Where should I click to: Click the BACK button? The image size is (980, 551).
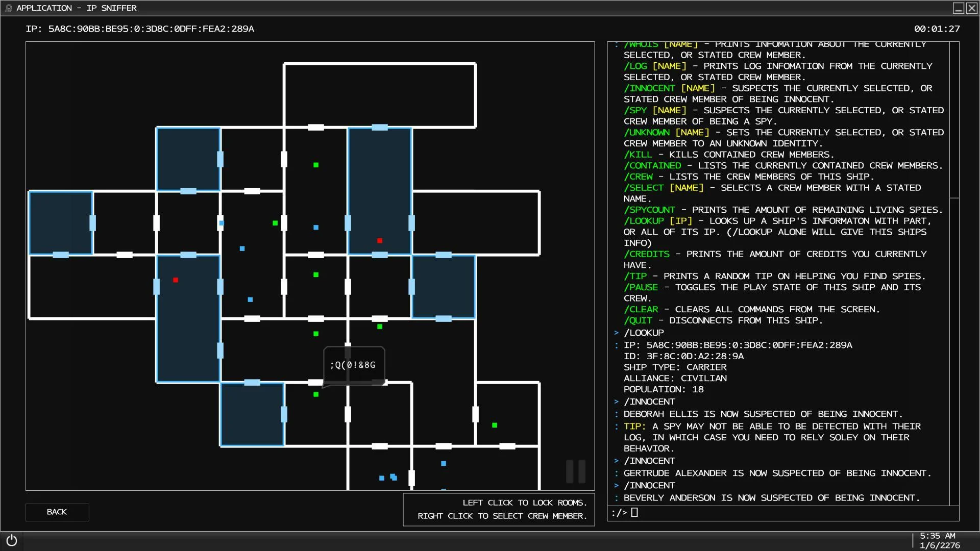[x=57, y=512]
